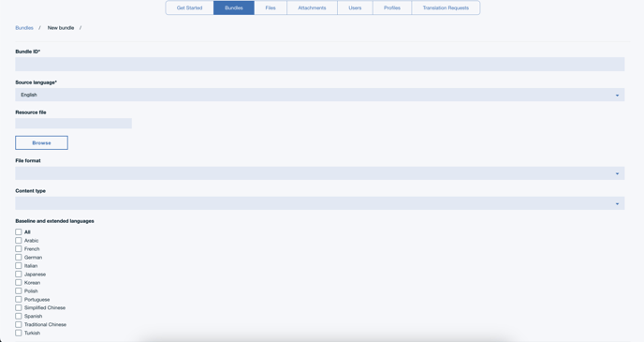Switch to Translation Requests tab
Viewport: 644px width, 342px height.
446,7
